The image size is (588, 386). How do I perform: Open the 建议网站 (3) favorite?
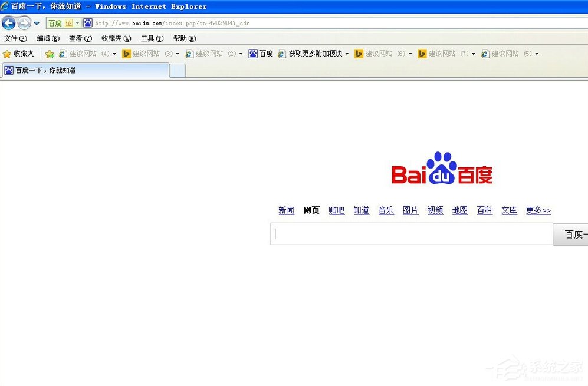(147, 54)
